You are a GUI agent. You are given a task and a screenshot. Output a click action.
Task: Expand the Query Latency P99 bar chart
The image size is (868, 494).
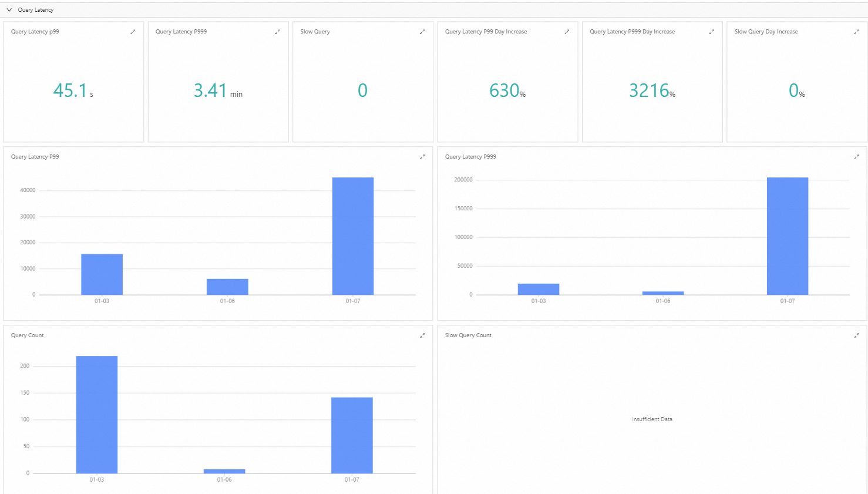pyautogui.click(x=422, y=157)
